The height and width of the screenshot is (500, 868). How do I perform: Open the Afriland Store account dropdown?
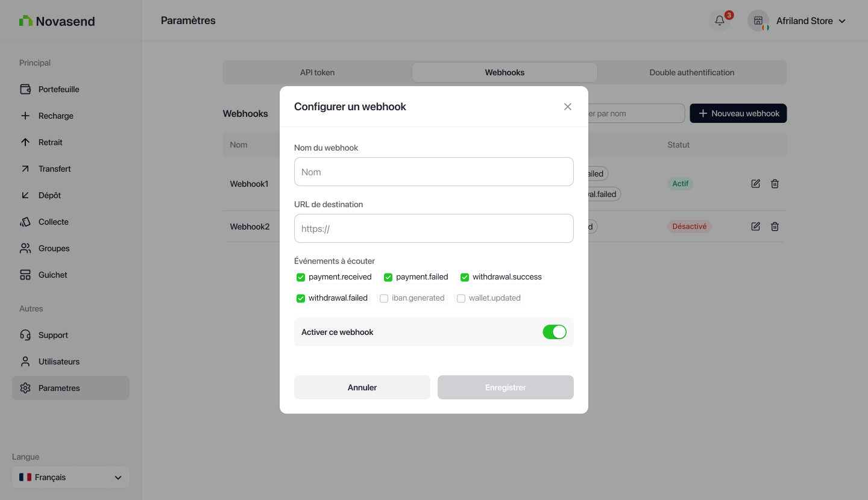(x=810, y=21)
